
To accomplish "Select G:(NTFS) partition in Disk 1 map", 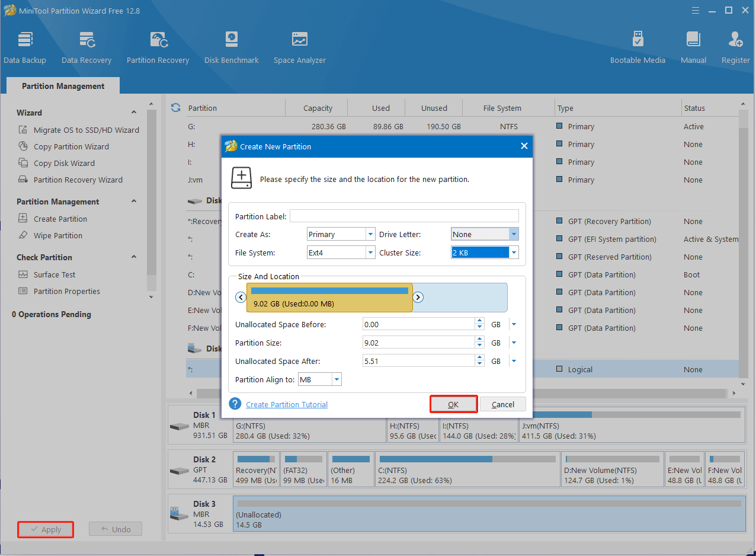I will coord(309,424).
